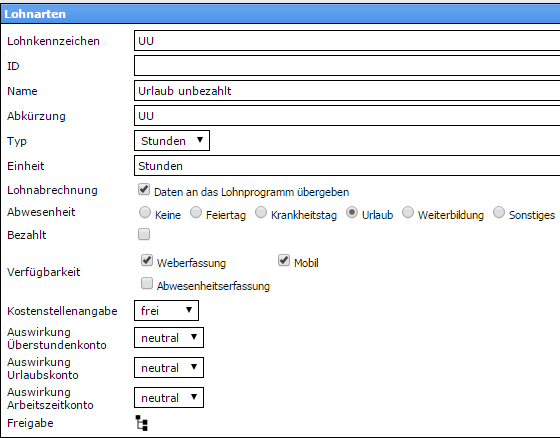This screenshot has height=438, width=560.
Task: Toggle the Weberfassung availability checkbox
Action: point(147,260)
